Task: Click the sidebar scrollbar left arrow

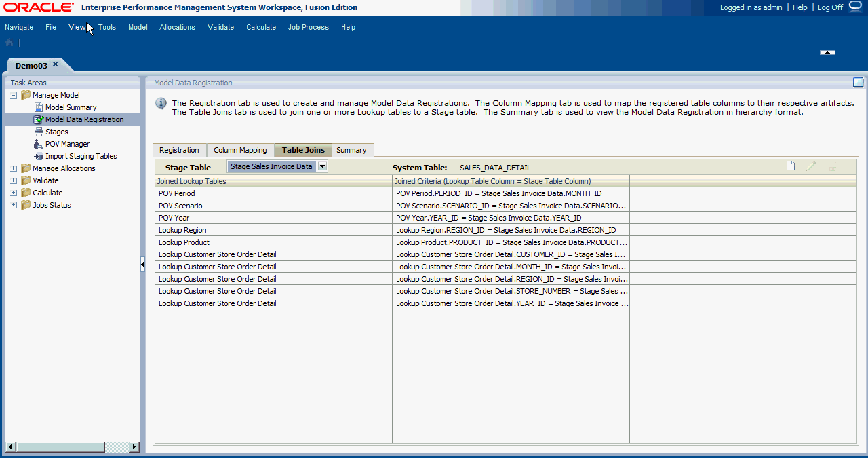Action: click(x=10, y=446)
